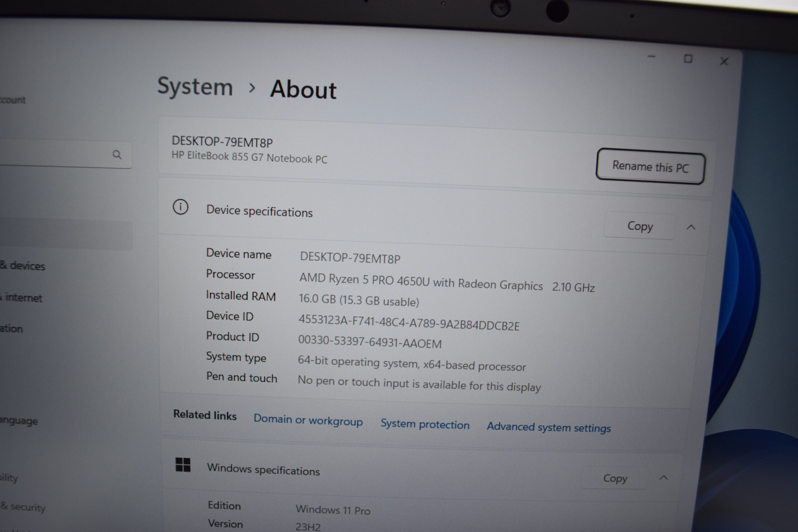The width and height of the screenshot is (798, 532).
Task: Click the Device specifications info icon
Action: tap(180, 207)
